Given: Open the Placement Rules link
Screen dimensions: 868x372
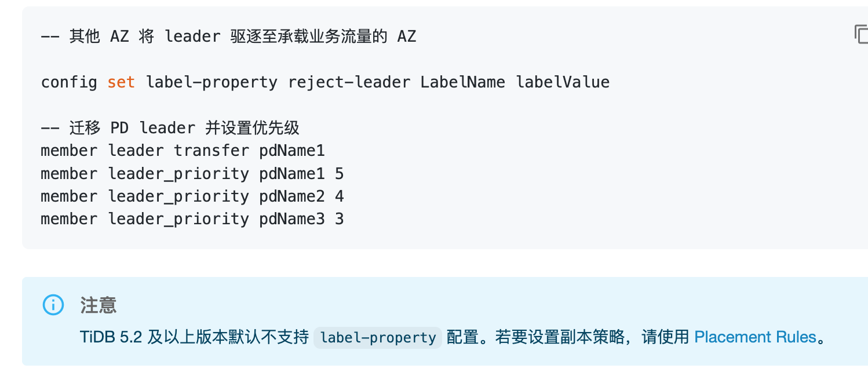Looking at the screenshot, I should 755,337.
